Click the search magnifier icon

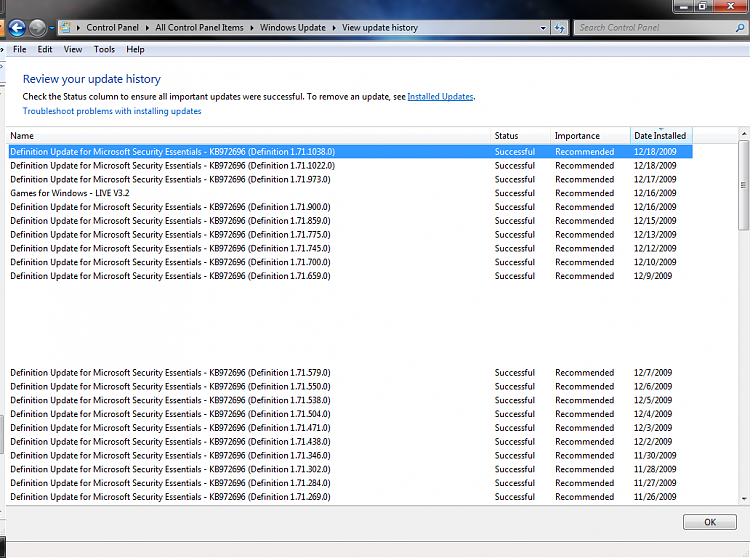740,28
